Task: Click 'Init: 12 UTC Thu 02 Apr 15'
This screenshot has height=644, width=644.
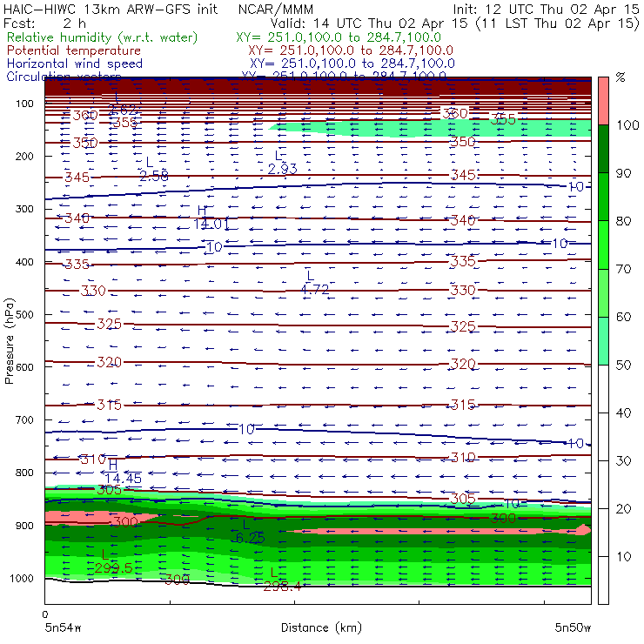Action: [546, 10]
